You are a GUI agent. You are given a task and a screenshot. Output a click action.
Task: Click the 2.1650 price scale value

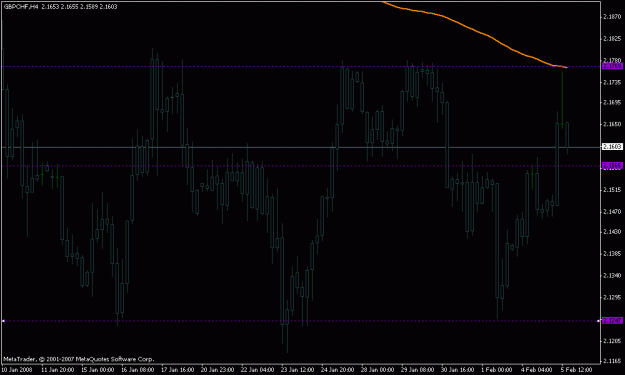612,124
